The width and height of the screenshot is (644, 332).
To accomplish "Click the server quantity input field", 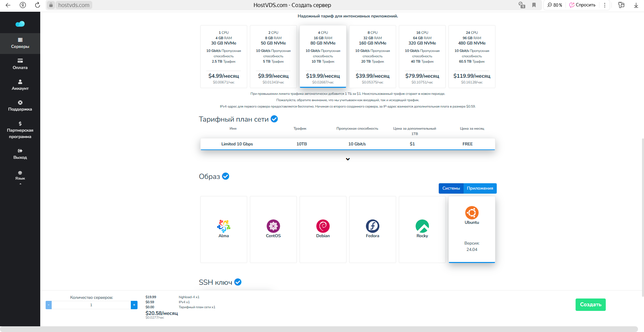I will (91, 305).
